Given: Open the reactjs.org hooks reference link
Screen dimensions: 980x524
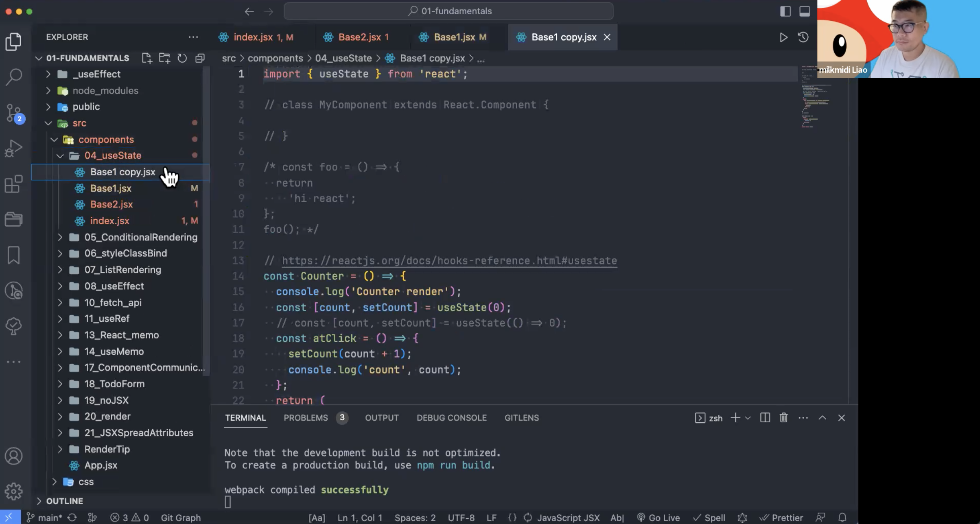Looking at the screenshot, I should (449, 261).
